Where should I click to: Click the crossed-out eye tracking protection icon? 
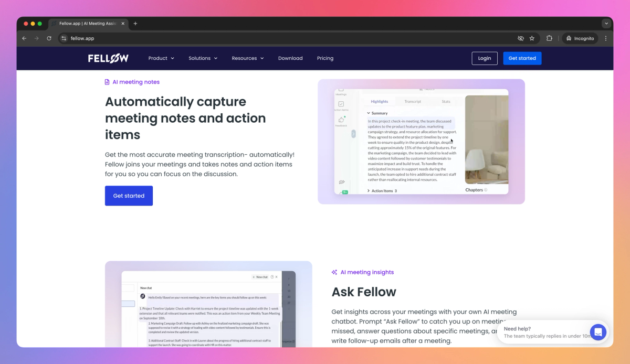point(521,38)
